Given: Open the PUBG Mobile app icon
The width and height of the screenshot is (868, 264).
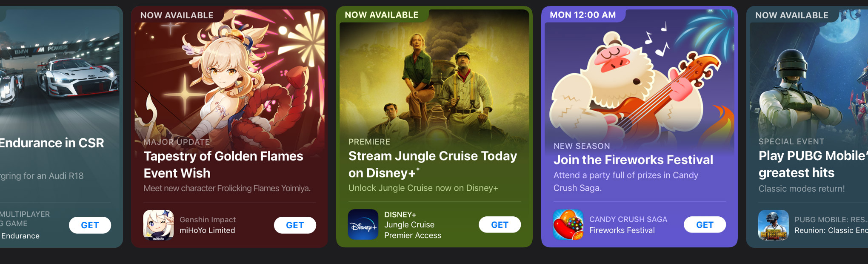Looking at the screenshot, I should 773,225.
